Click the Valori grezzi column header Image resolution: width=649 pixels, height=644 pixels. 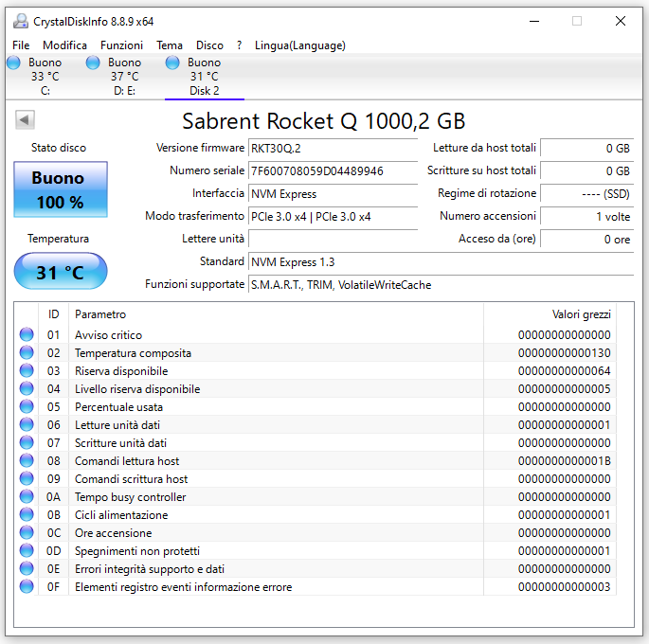click(x=550, y=314)
